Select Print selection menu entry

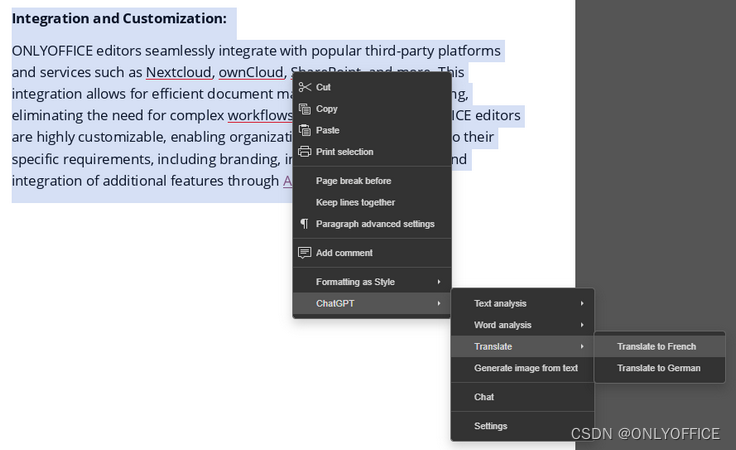coord(372,152)
